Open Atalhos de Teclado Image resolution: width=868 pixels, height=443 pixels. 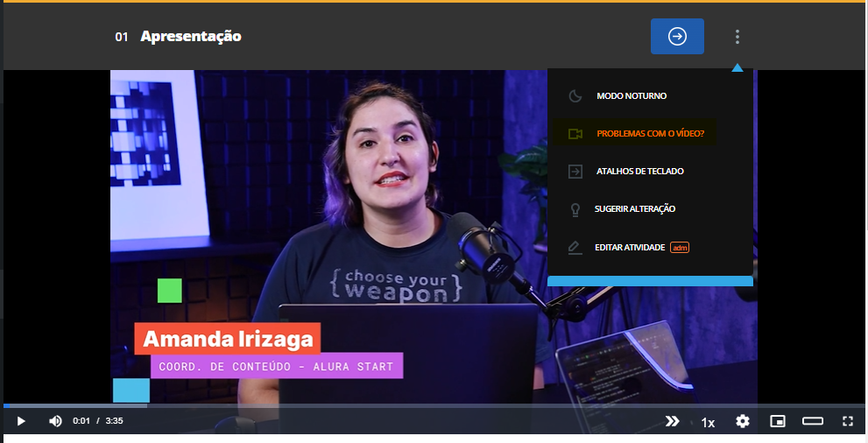[639, 172]
